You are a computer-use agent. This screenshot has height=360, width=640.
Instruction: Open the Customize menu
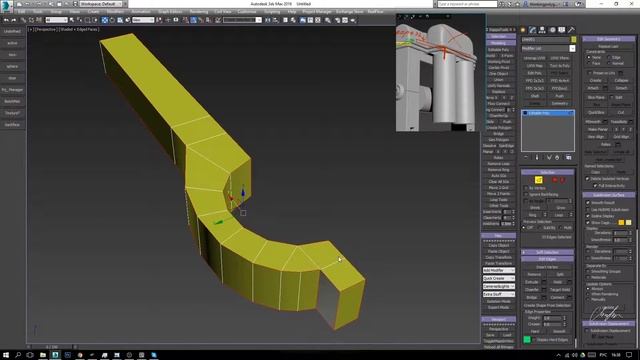[247, 12]
